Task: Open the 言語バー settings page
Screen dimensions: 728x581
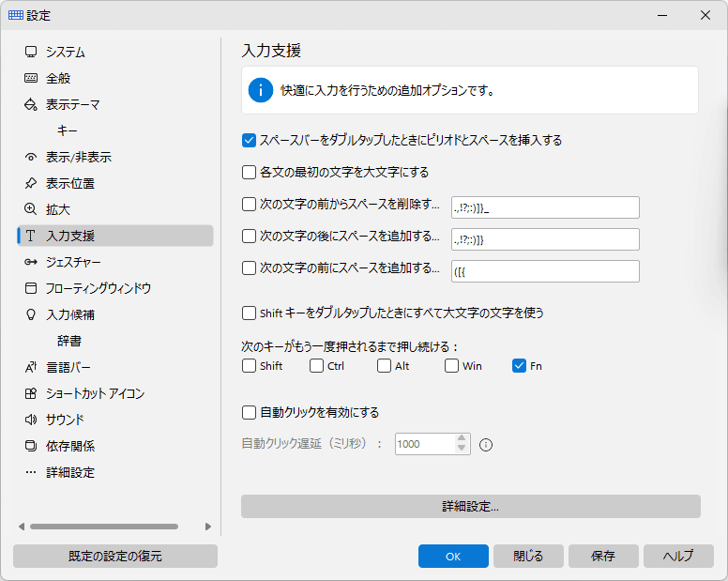Action: (x=115, y=367)
